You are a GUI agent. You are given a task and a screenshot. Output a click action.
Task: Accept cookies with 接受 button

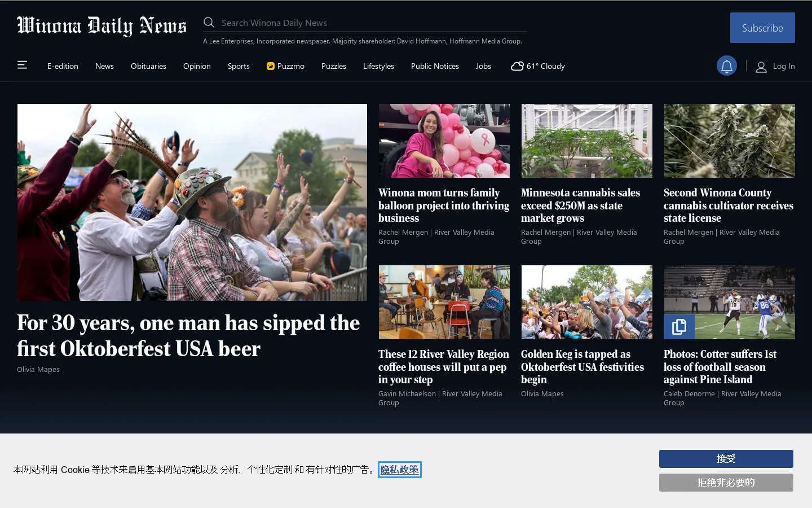(726, 459)
